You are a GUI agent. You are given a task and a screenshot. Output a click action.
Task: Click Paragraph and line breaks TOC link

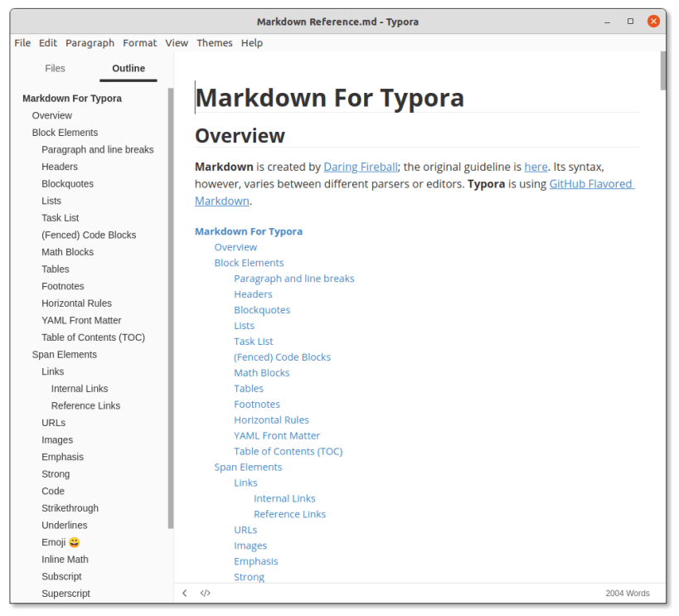click(294, 279)
